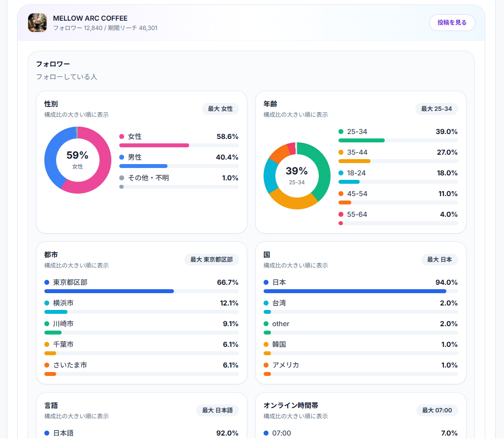Click the 都市 card heading

51,255
